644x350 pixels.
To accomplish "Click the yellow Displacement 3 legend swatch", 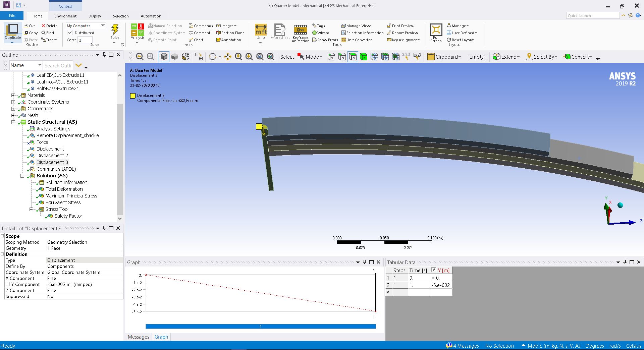I will pyautogui.click(x=133, y=96).
